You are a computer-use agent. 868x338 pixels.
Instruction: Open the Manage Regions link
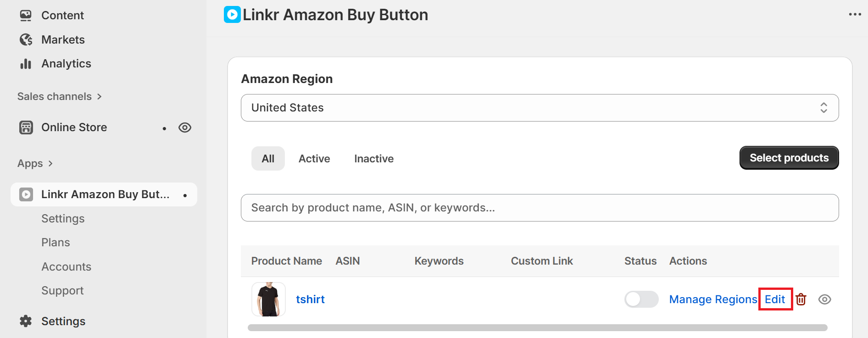click(x=713, y=299)
